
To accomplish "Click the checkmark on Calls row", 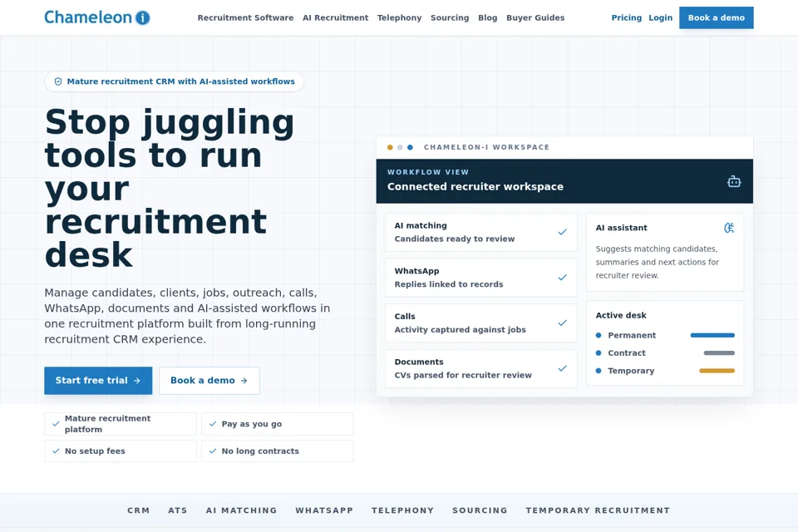I will point(563,323).
